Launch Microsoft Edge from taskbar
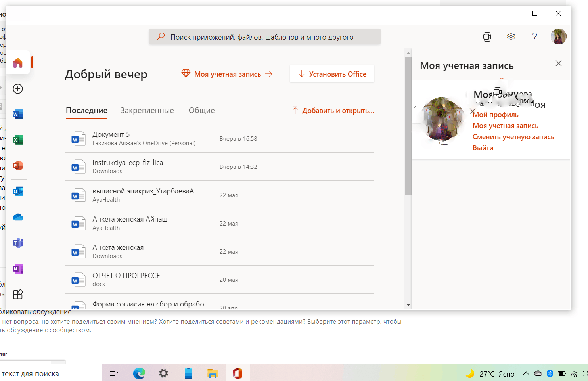 [x=139, y=373]
